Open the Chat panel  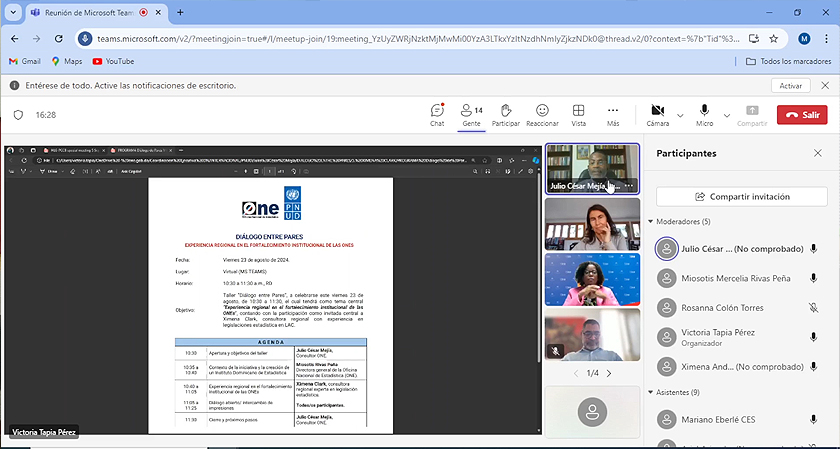[437, 115]
